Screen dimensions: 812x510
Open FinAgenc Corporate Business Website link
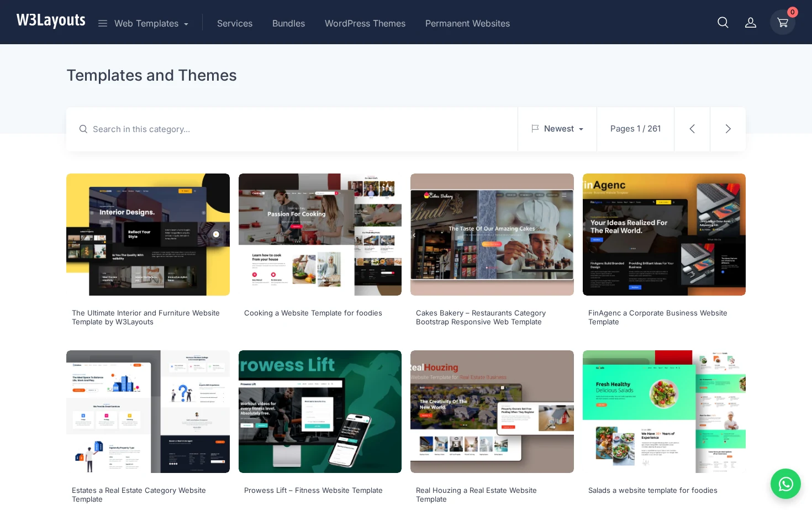[x=658, y=317]
